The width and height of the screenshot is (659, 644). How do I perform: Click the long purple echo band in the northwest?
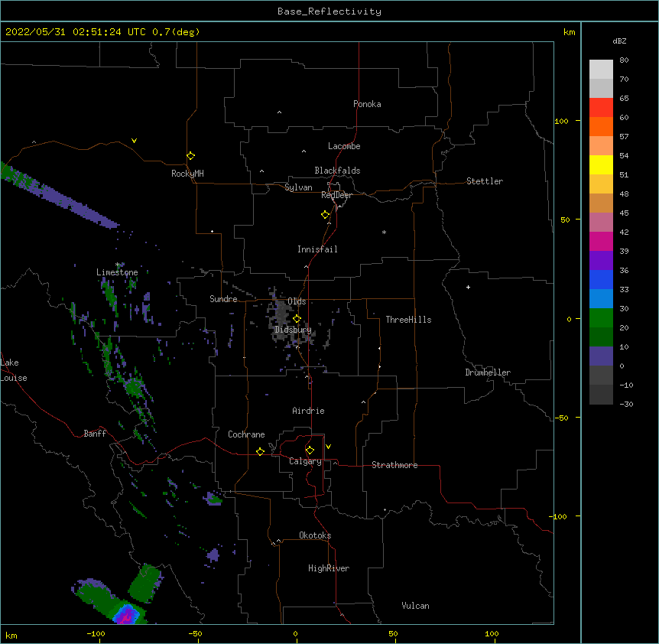coord(59,196)
